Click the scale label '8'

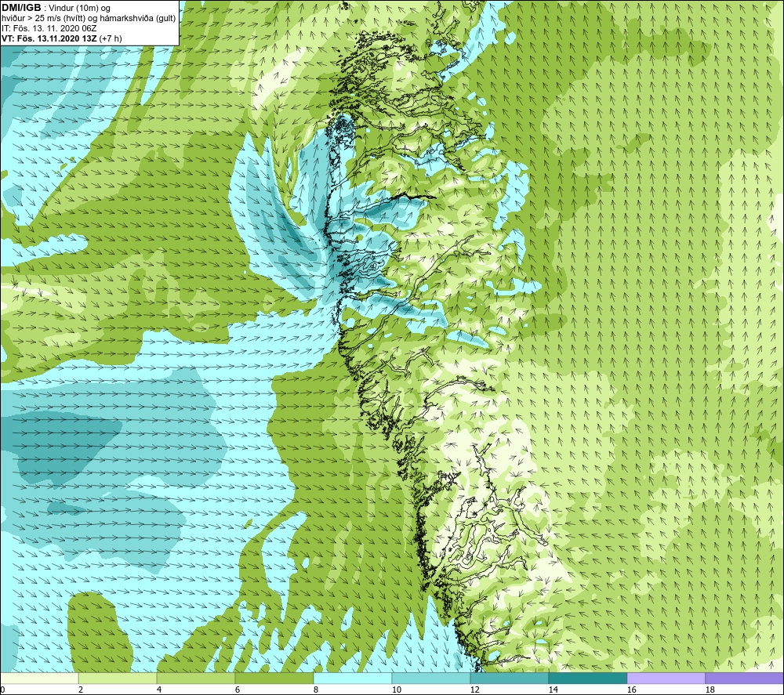315,690
